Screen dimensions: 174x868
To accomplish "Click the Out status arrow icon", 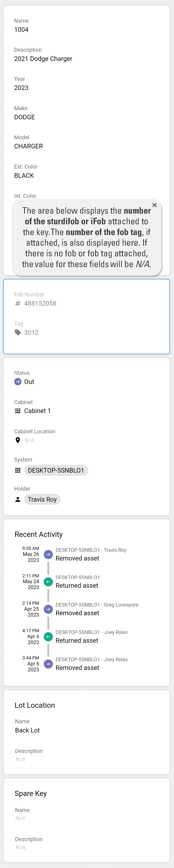I will pos(18,381).
